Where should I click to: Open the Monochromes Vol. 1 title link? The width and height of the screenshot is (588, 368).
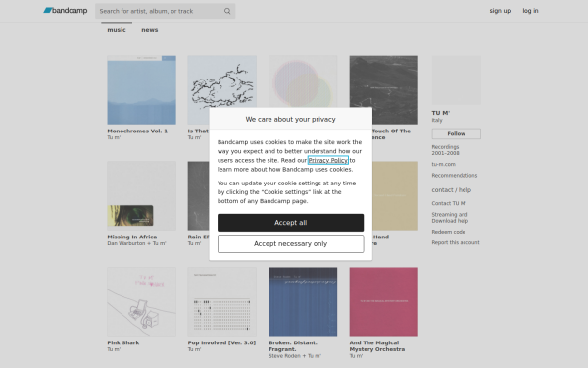(x=137, y=131)
